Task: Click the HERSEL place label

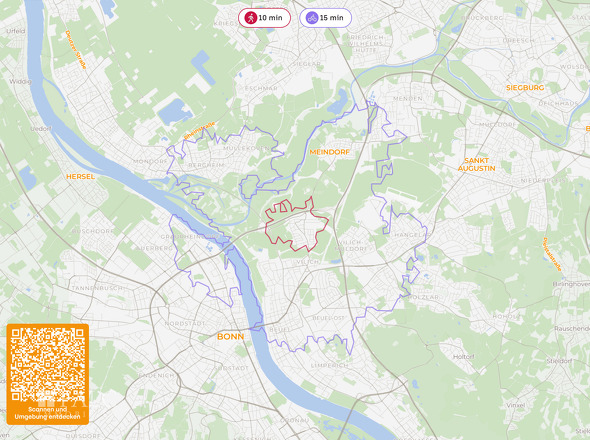Action: (x=81, y=177)
